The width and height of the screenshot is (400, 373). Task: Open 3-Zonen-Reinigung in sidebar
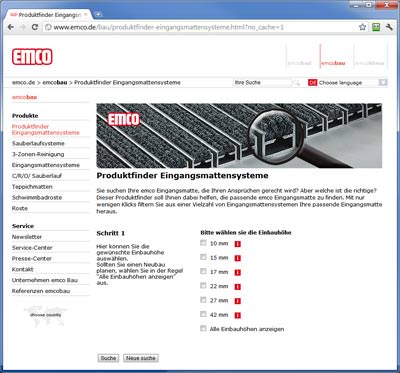coord(38,154)
